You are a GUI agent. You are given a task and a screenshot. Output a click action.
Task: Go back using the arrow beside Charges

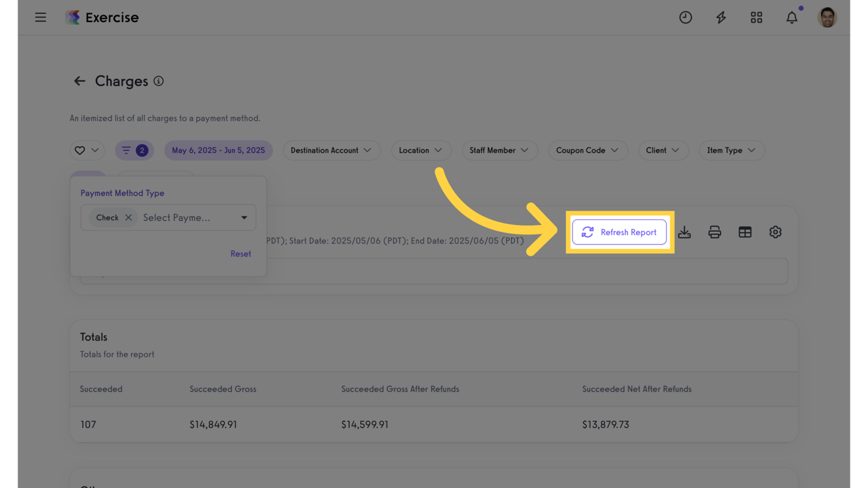point(79,81)
